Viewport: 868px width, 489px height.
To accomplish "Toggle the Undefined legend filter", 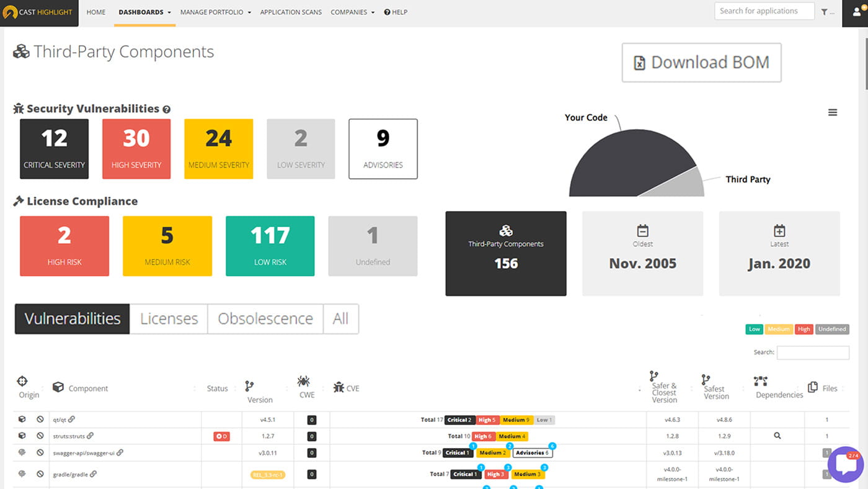I will click(832, 329).
